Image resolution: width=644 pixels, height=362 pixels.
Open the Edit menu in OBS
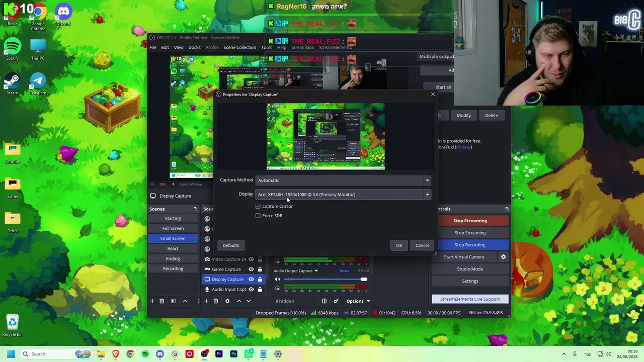coord(165,48)
